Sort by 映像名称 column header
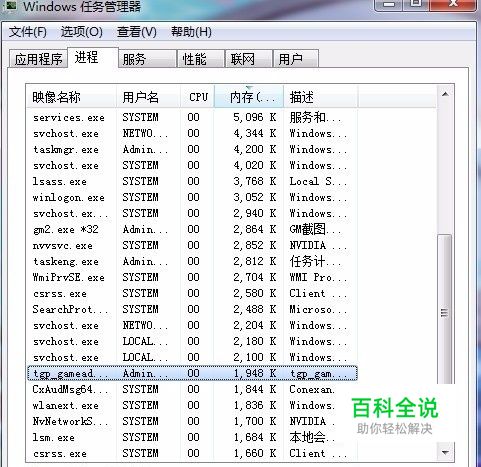This screenshot has height=467, width=481. coord(71,97)
